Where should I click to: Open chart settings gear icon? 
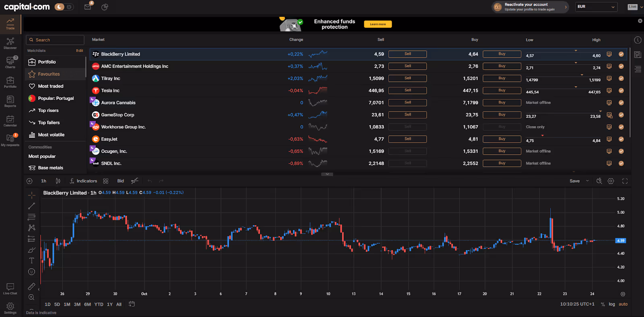pos(611,181)
